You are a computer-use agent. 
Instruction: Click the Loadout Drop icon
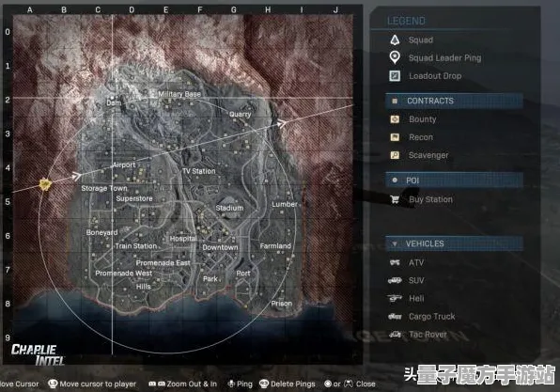pyautogui.click(x=395, y=76)
